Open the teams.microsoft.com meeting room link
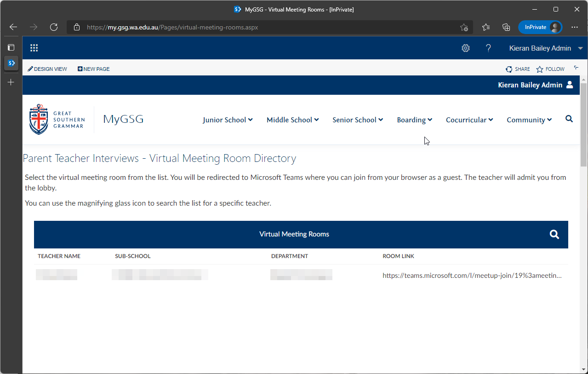This screenshot has height=374, width=588. 472,276
